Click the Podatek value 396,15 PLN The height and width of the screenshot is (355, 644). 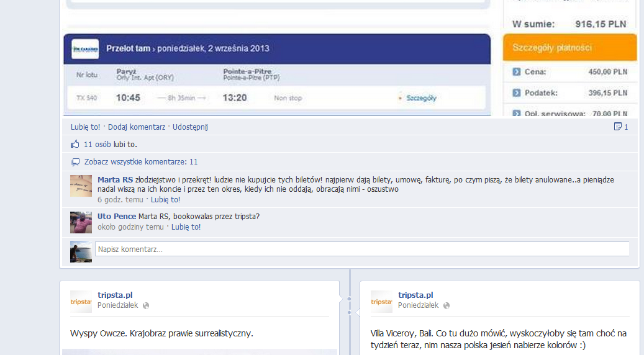[607, 92]
